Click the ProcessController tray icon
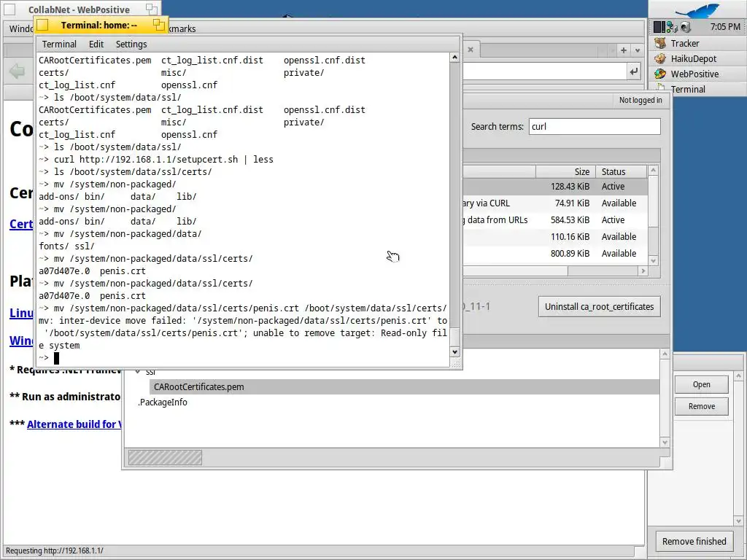Screen dimensions: 747x560 (x=659, y=27)
